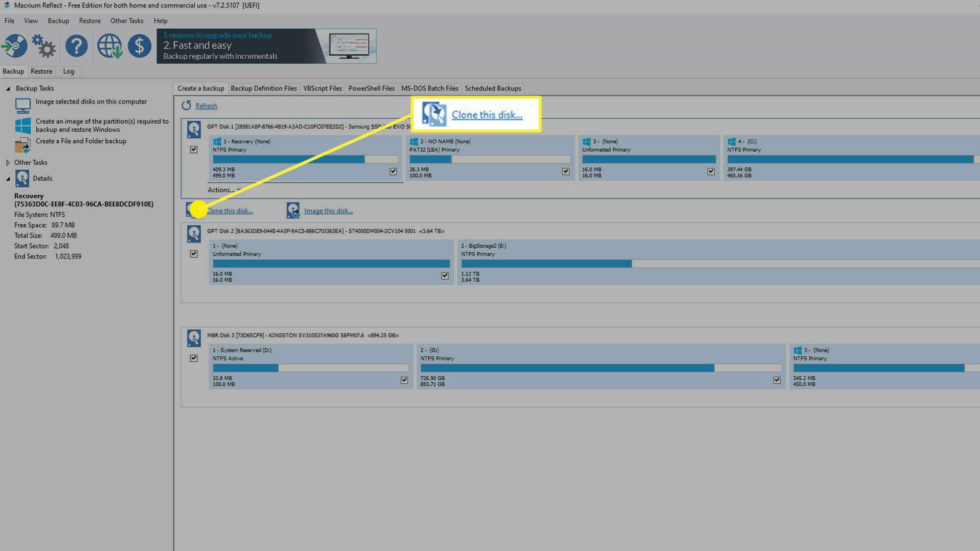This screenshot has height=551, width=980.
Task: Click the Windows icon on NO NAME partition
Action: (413, 141)
